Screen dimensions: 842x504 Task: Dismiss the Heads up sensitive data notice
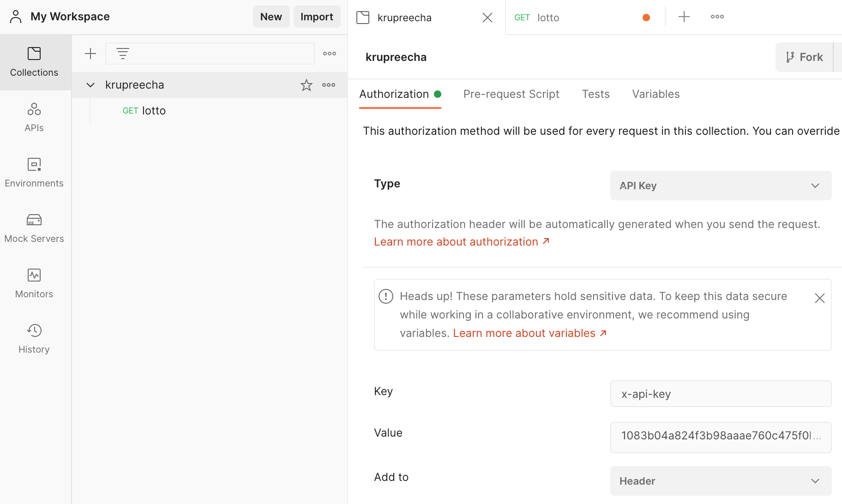pos(819,298)
